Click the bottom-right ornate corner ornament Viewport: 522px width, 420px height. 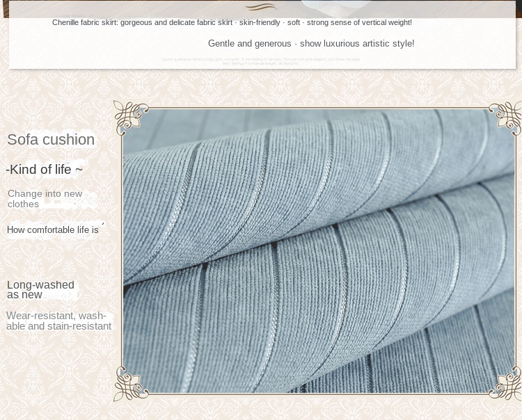tap(505, 384)
